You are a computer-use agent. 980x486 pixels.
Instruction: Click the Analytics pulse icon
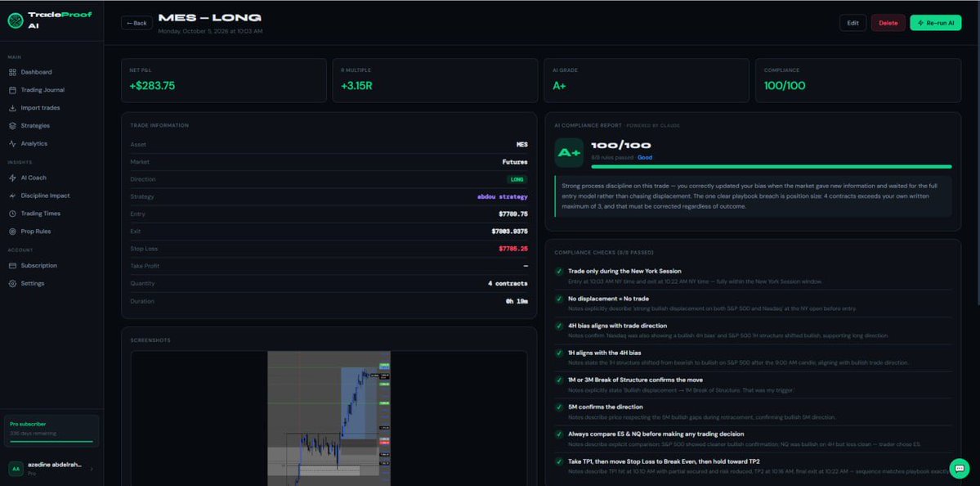[x=12, y=144]
